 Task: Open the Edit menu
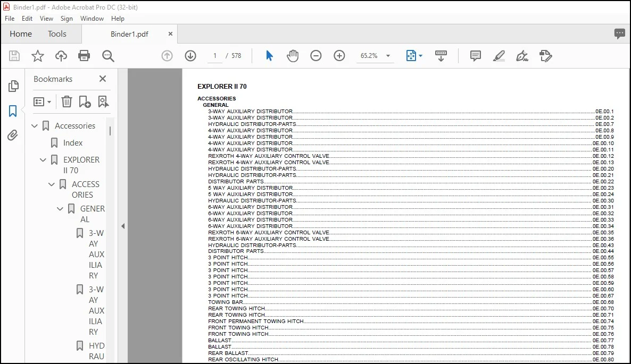point(27,19)
